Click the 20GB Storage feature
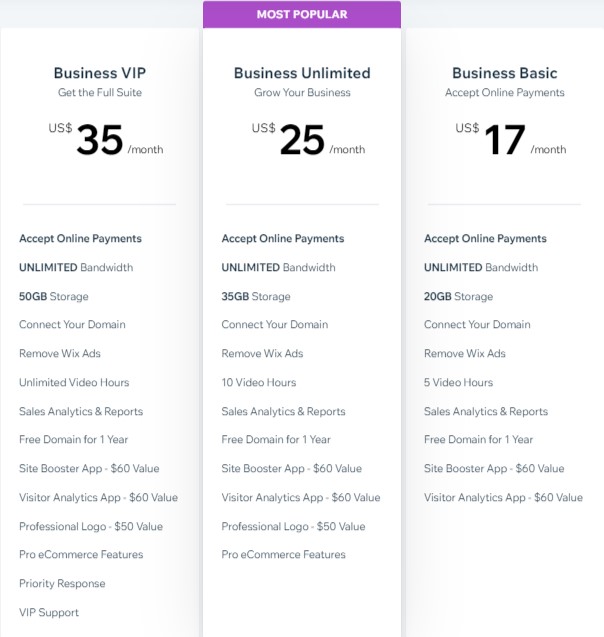604x637 pixels. coord(458,297)
